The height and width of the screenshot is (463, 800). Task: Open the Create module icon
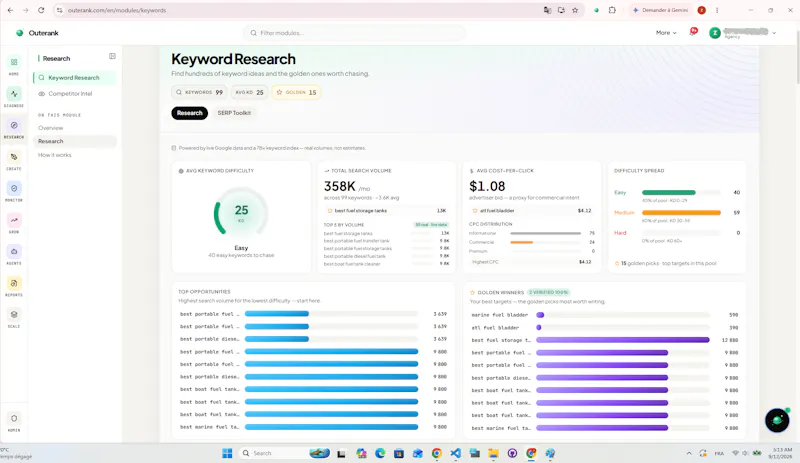(14, 157)
